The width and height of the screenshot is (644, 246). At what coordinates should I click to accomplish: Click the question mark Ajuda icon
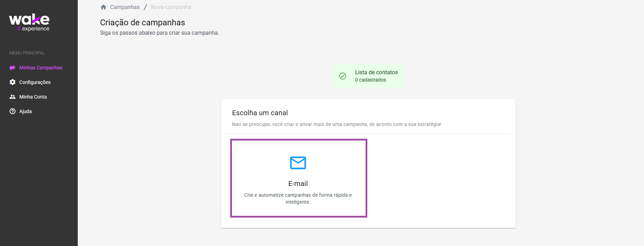coord(12,111)
